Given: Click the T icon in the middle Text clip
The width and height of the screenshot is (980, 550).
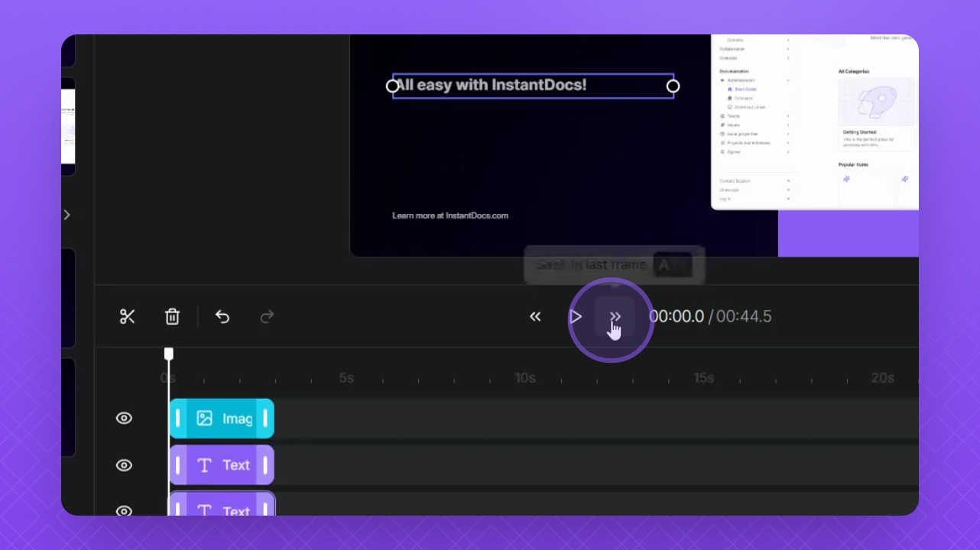Looking at the screenshot, I should 204,465.
